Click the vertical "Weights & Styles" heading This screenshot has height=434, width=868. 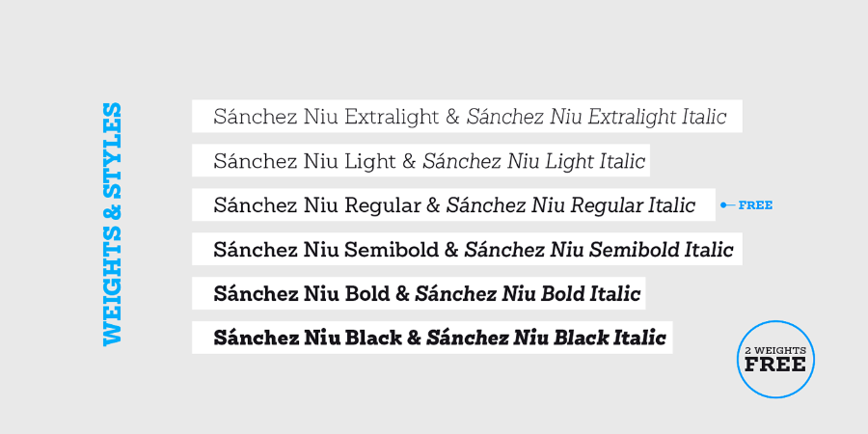(x=113, y=223)
